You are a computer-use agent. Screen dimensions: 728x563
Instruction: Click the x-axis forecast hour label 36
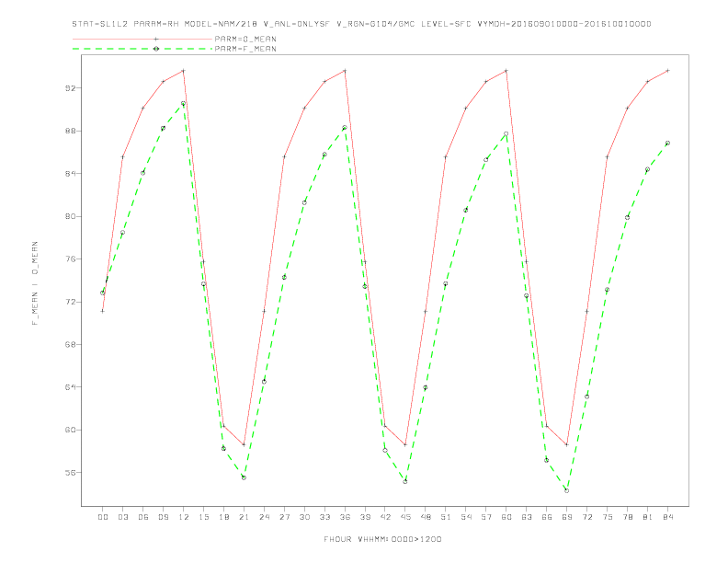[x=345, y=517]
